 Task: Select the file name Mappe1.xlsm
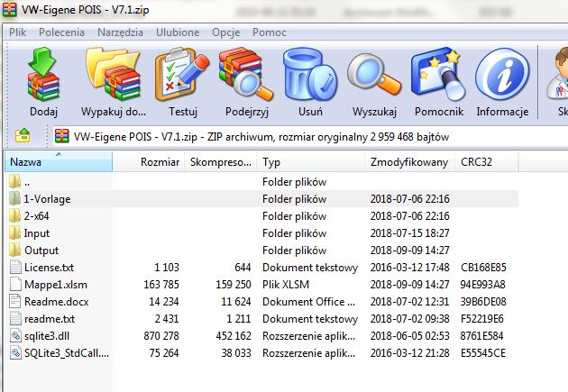tap(56, 285)
